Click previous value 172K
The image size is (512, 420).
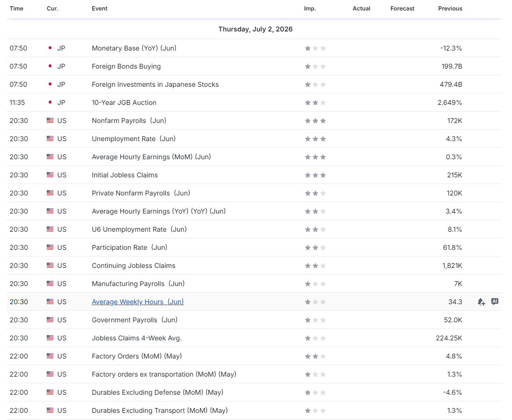pos(455,121)
